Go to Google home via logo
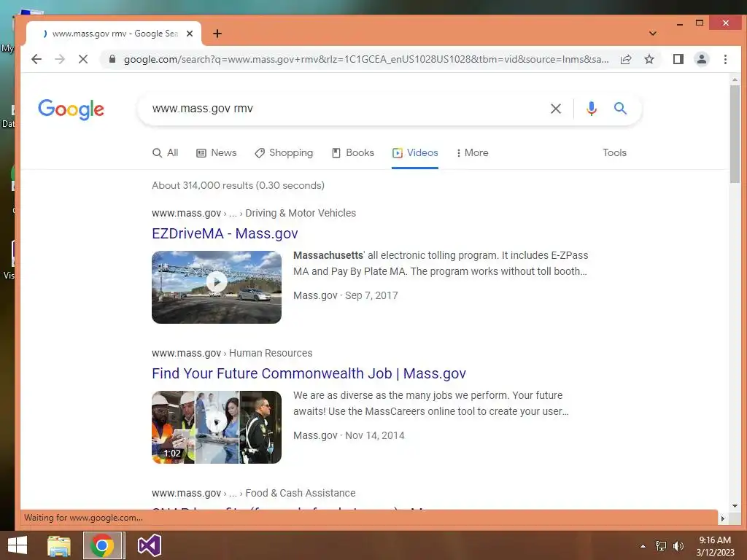Viewport: 747px width, 560px height. [x=71, y=109]
